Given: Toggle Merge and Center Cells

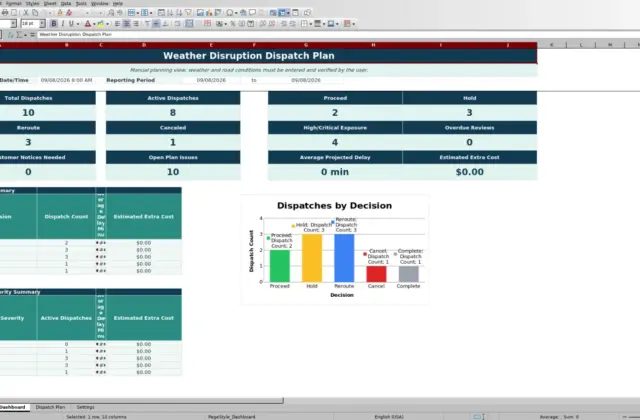Looking at the screenshot, I should pyautogui.click(x=189, y=24).
